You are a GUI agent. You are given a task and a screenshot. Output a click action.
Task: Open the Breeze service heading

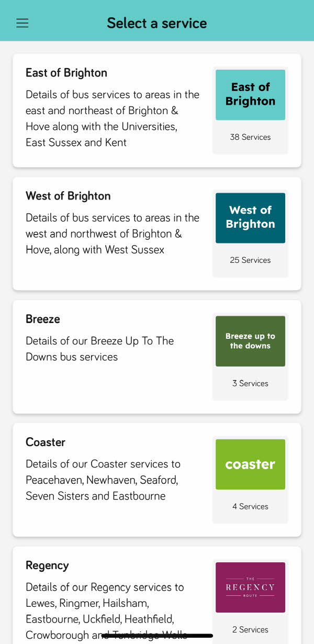point(43,319)
